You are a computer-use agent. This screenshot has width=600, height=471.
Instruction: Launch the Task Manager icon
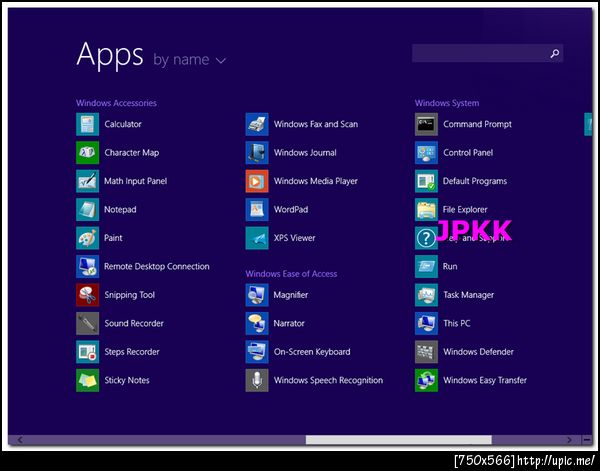click(426, 295)
